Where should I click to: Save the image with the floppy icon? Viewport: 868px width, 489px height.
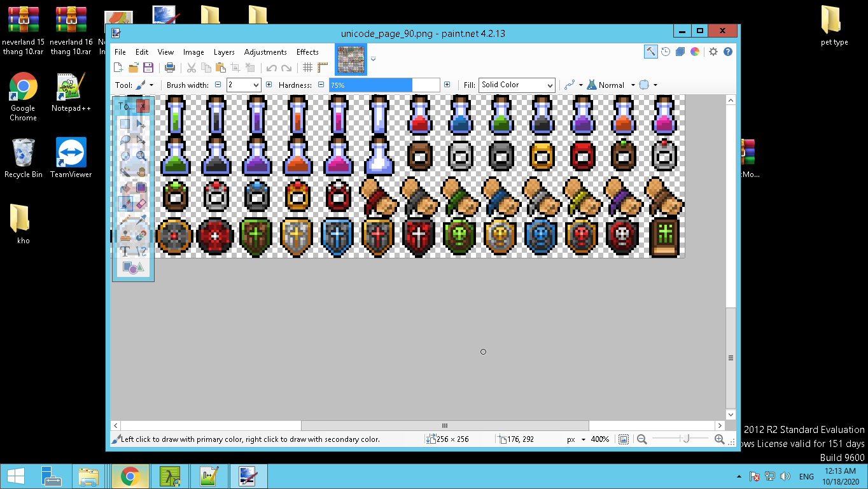pyautogui.click(x=148, y=67)
